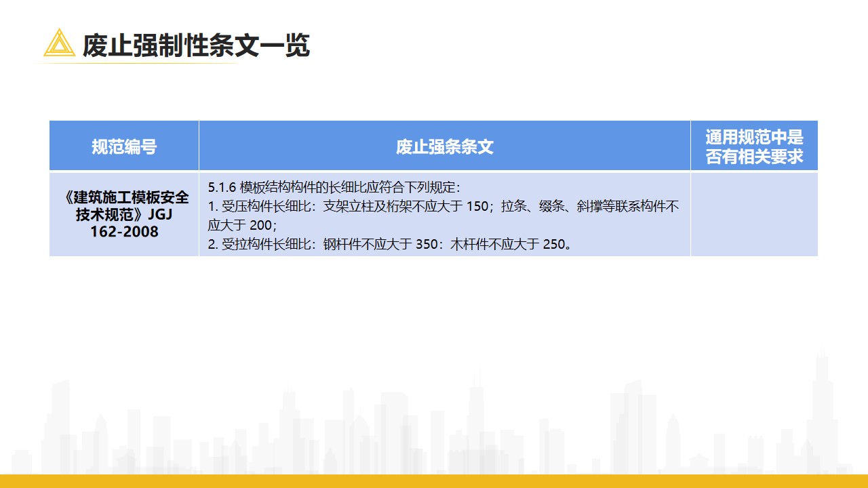Click the line 2. 受拉构件长细比
The height and width of the screenshot is (488, 868).
[x=391, y=244]
